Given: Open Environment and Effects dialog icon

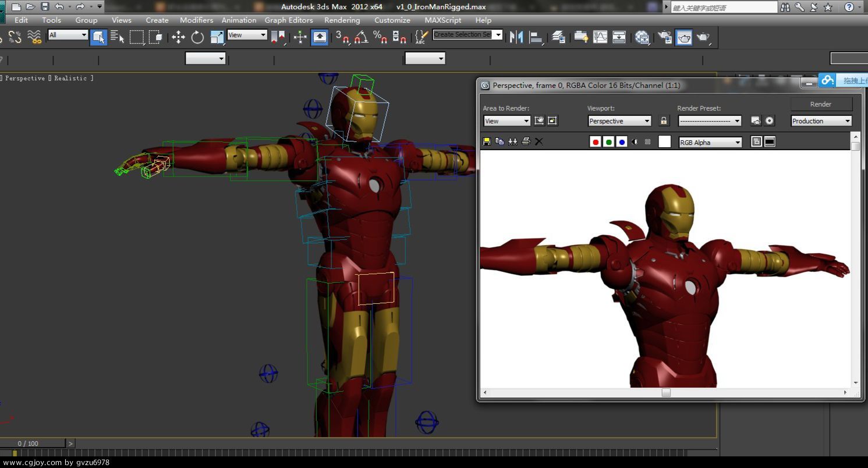Looking at the screenshot, I should click(x=770, y=120).
